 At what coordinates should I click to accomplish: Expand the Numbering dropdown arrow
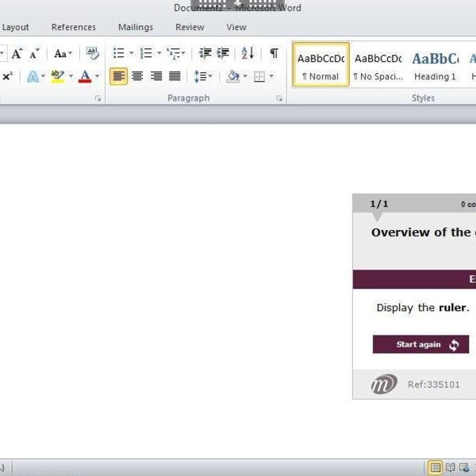pyautogui.click(x=159, y=53)
